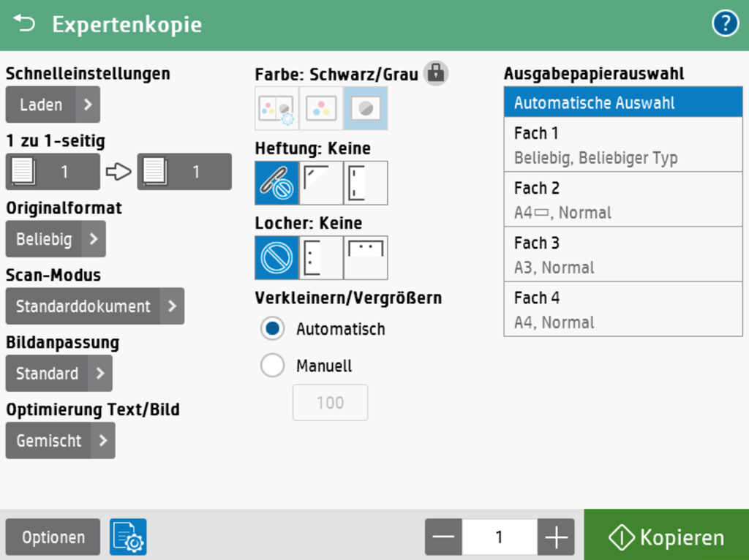Select the full color copy icon
The image size is (749, 560).
point(321,108)
